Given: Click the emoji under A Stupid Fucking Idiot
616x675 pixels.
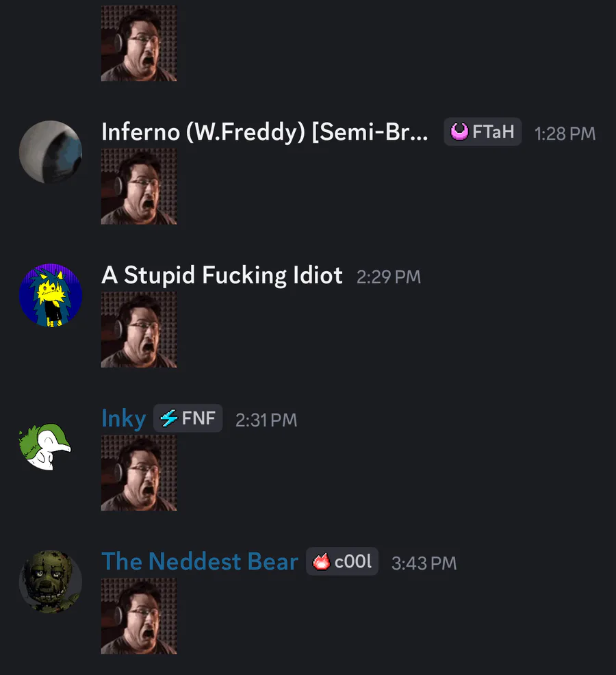Looking at the screenshot, I should point(139,330).
